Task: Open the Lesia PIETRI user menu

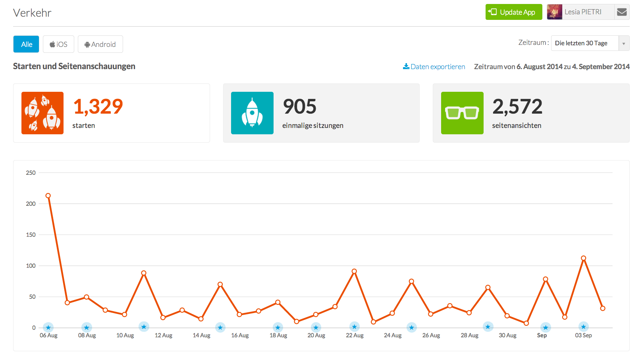Action: (583, 12)
